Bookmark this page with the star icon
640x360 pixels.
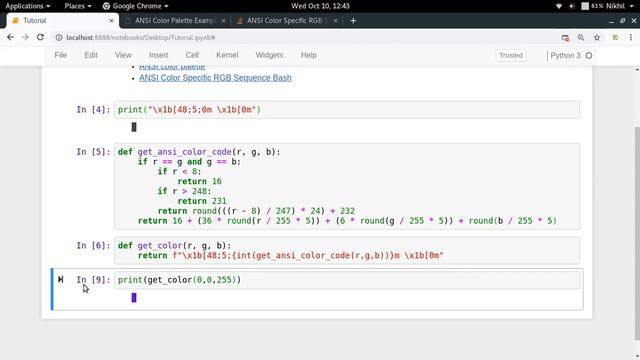point(597,38)
